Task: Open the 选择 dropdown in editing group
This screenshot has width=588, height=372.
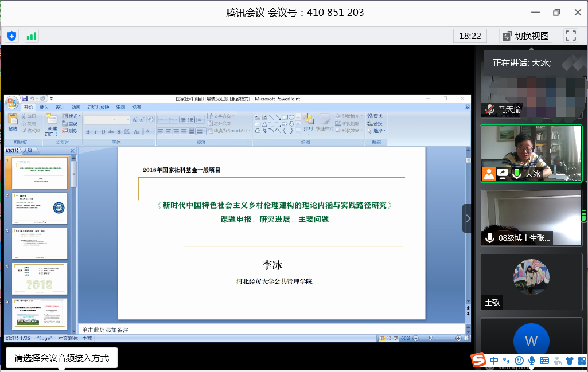Action: pos(377,131)
